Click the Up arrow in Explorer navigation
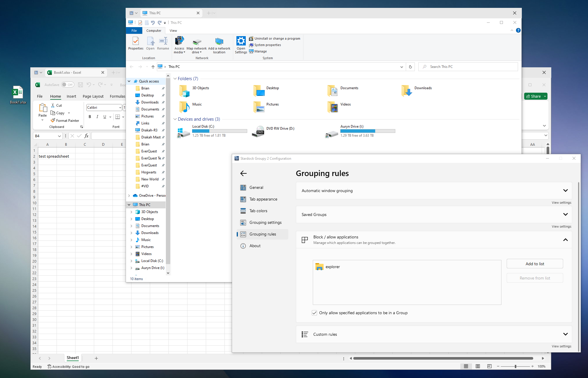Screen dimensions: 588x378 [153, 67]
